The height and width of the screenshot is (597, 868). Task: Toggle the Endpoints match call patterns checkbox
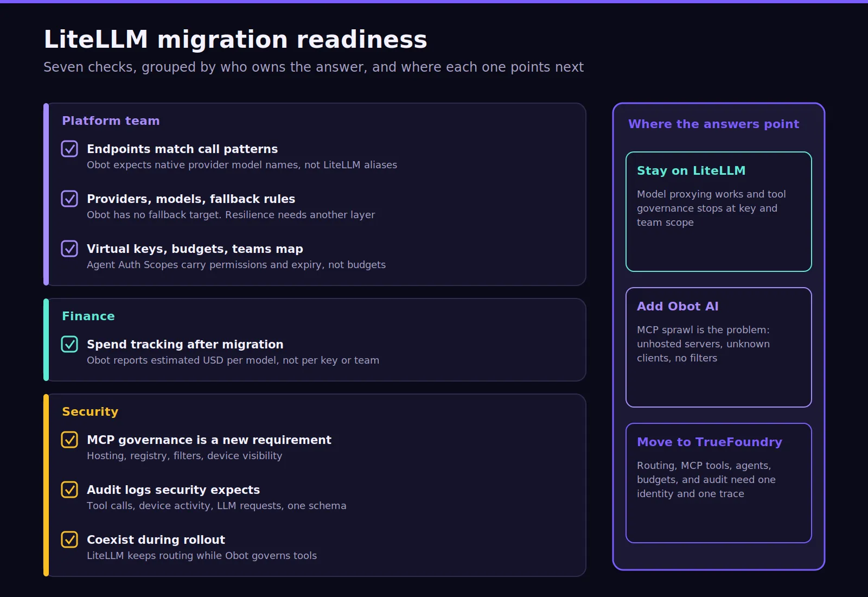point(69,149)
